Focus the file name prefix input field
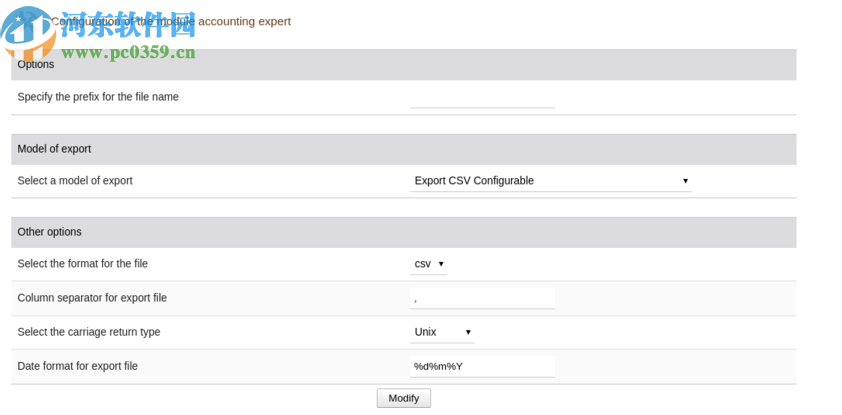This screenshot has width=842, height=415. 482,97
